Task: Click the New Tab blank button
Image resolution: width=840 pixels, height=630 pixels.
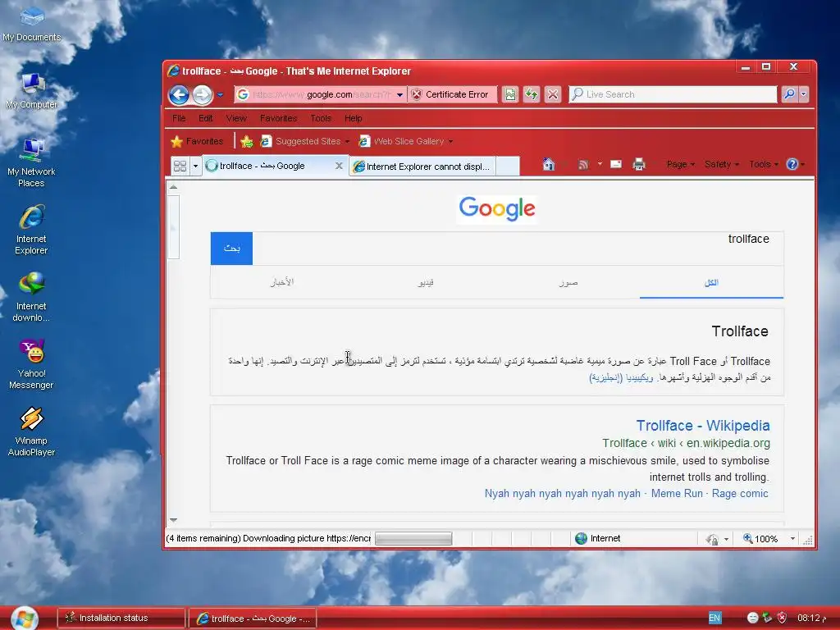Action: 507,167
